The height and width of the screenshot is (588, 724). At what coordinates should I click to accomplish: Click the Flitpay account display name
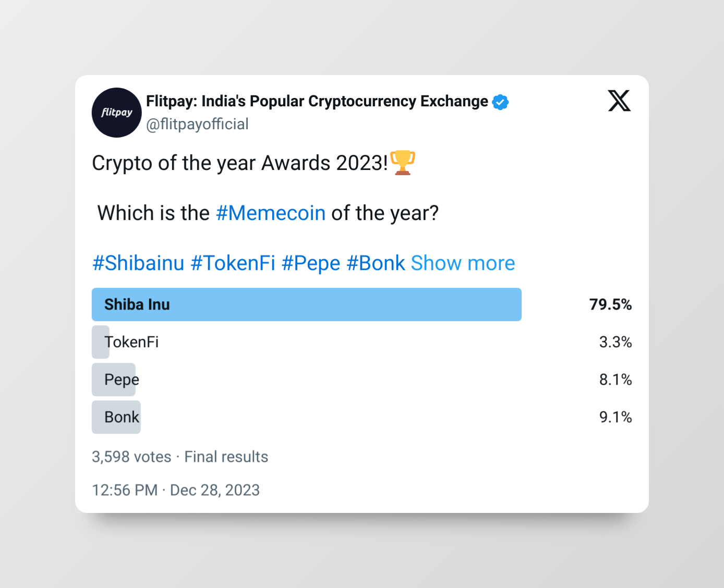(317, 101)
